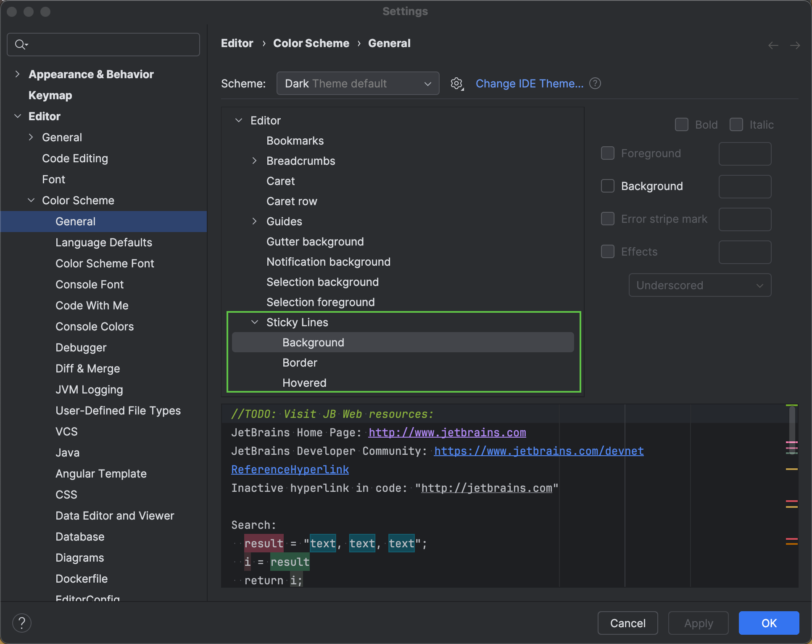Enable the Bold checkbox
The height and width of the screenshot is (644, 812).
click(x=682, y=124)
